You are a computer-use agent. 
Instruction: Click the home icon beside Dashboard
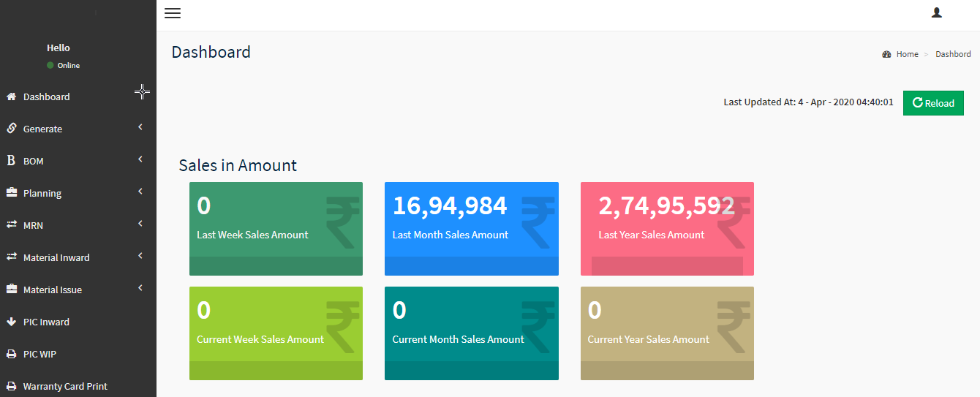tap(11, 97)
